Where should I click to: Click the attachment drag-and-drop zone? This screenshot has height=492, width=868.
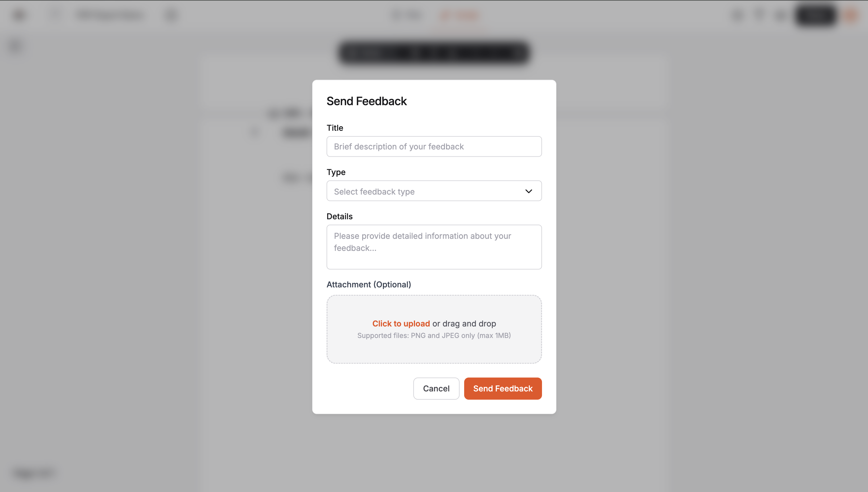click(434, 329)
